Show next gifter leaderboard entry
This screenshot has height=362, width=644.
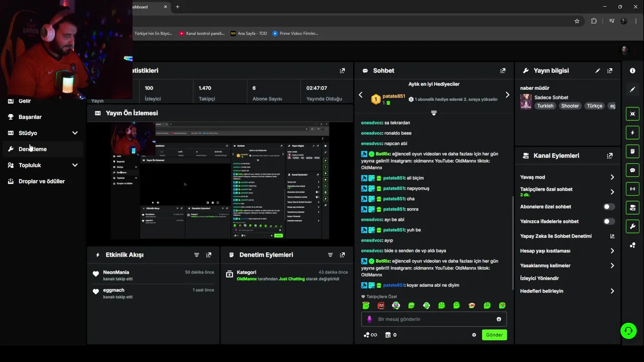(x=507, y=95)
